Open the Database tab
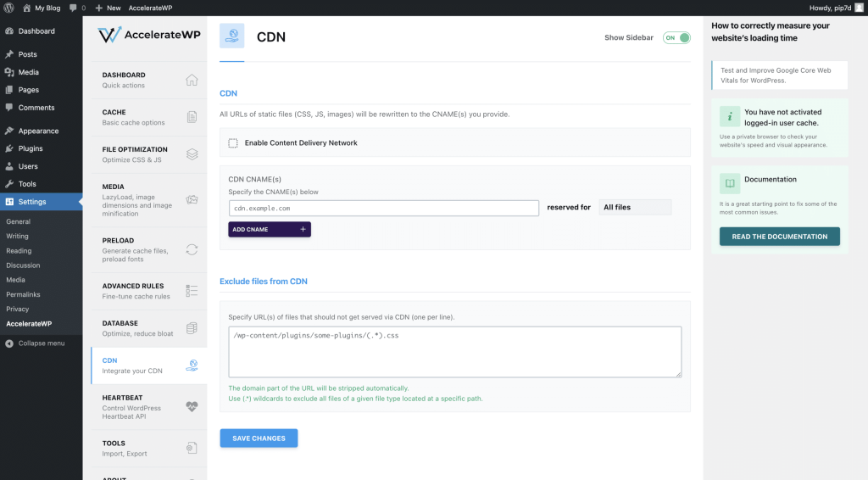This screenshot has height=480, width=868. coord(149,327)
